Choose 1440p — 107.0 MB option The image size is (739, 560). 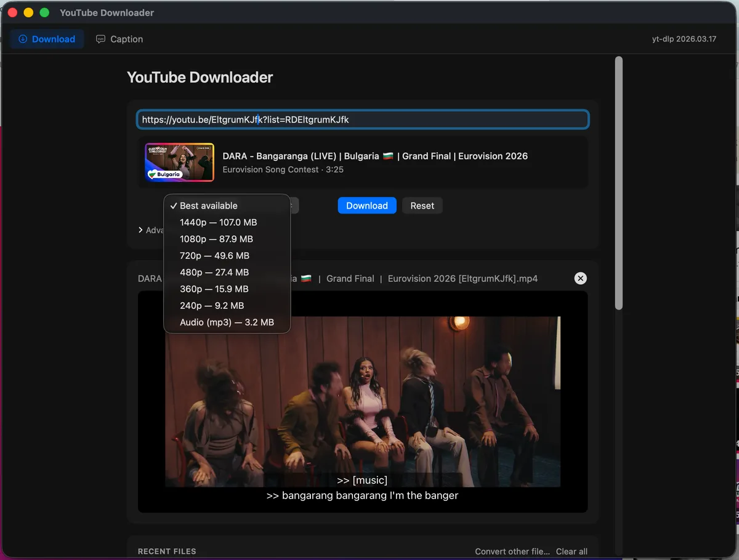coord(227,222)
